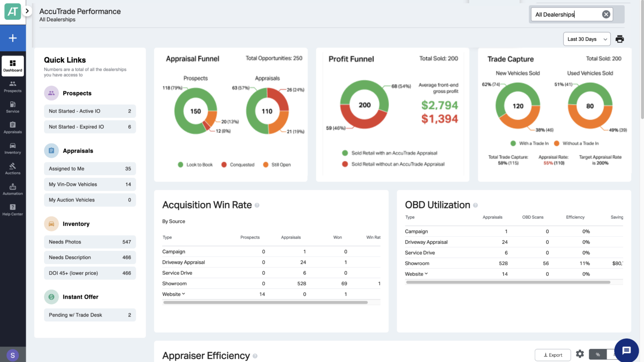Click the user avatar S icon

(13, 355)
